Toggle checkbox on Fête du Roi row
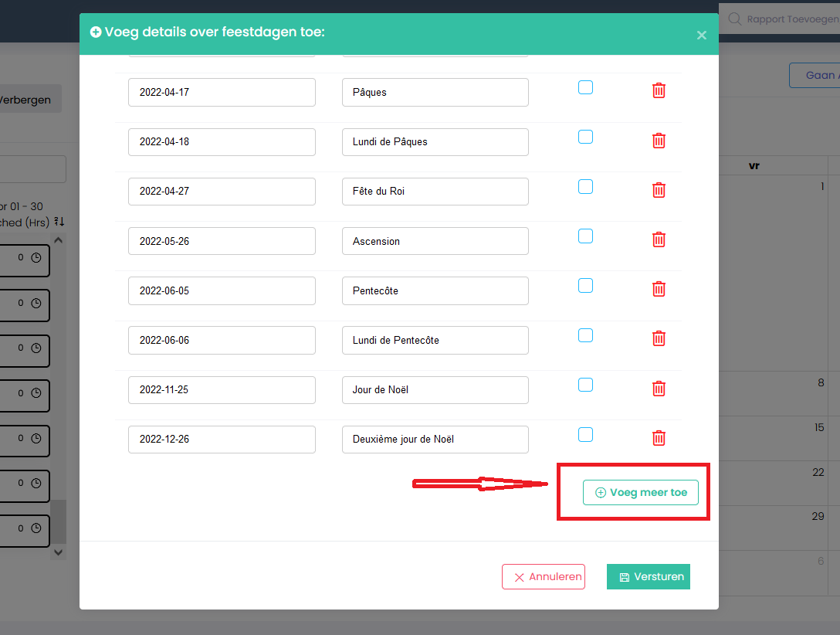The width and height of the screenshot is (840, 635). coord(585,187)
